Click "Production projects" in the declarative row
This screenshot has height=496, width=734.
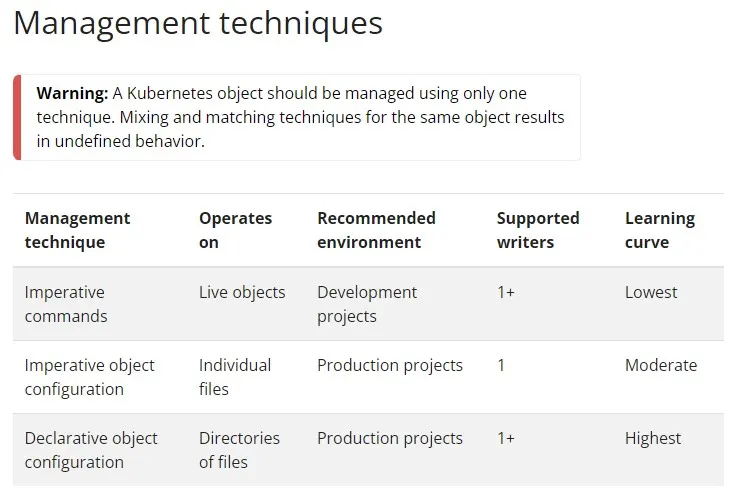[390, 438]
